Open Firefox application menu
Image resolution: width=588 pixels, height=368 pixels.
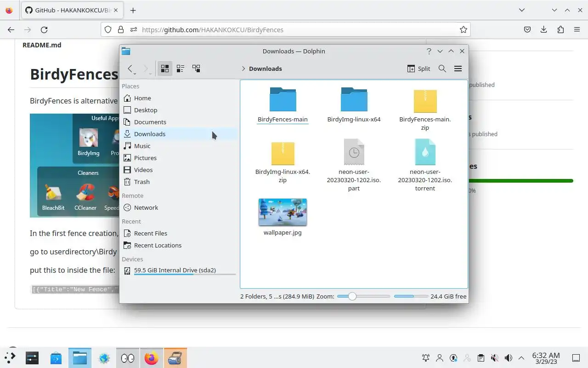point(577,29)
